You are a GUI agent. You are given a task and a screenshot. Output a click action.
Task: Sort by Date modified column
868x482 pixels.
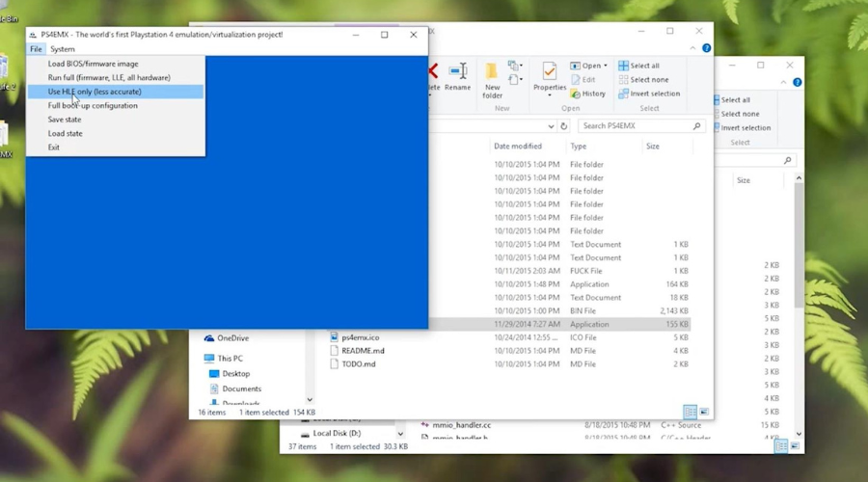[518, 147]
